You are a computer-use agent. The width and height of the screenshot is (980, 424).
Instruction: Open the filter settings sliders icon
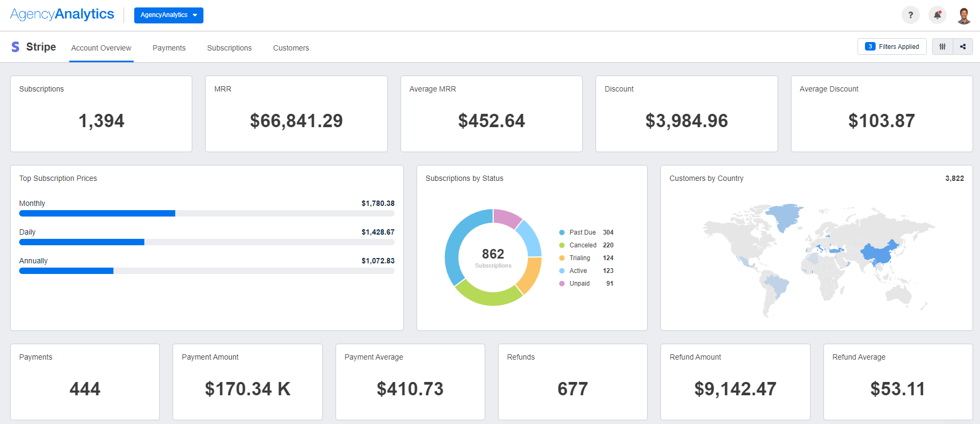coord(942,47)
